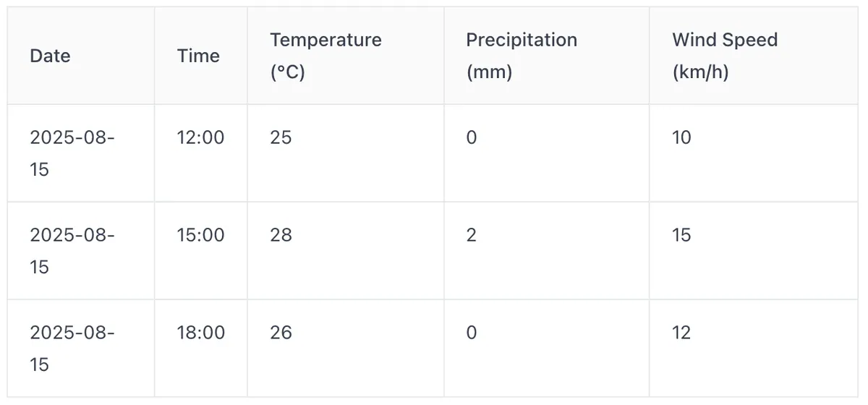Click the temperature value 28
The height and width of the screenshot is (405, 868).
pos(281,235)
